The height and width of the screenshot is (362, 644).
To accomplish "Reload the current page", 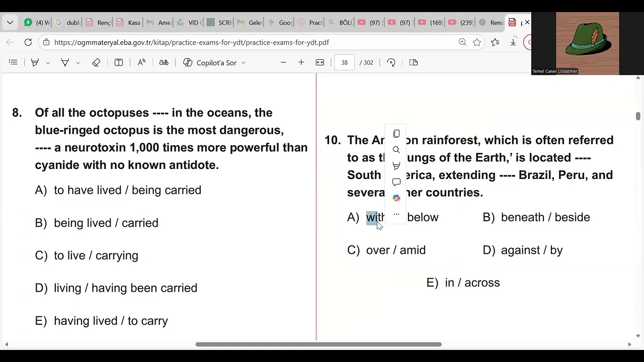I will point(28,42).
